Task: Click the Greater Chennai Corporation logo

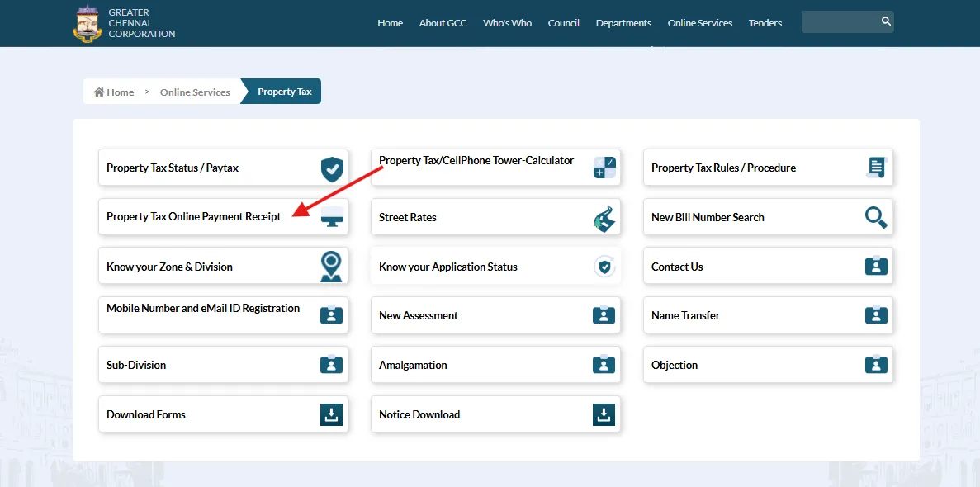Action: pyautogui.click(x=87, y=23)
